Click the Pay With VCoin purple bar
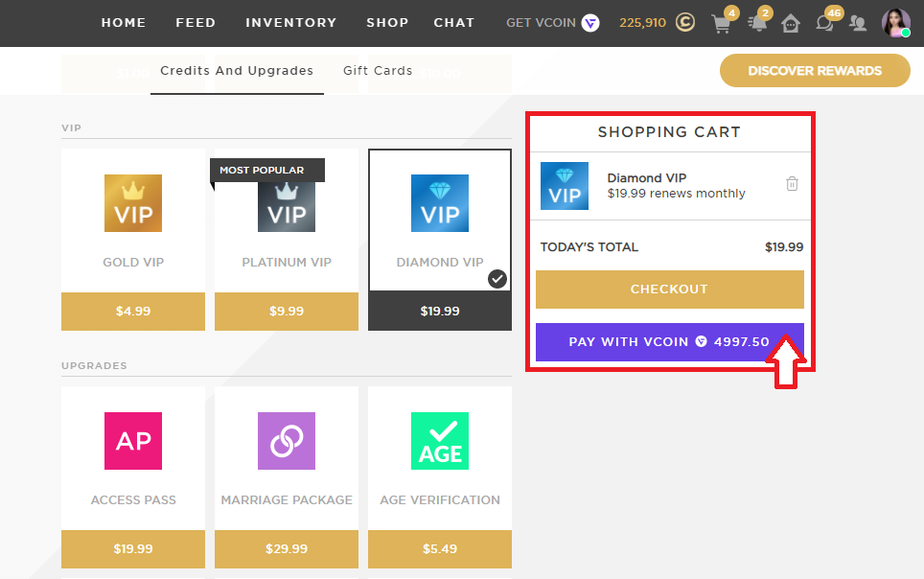The image size is (924, 579). tap(669, 342)
